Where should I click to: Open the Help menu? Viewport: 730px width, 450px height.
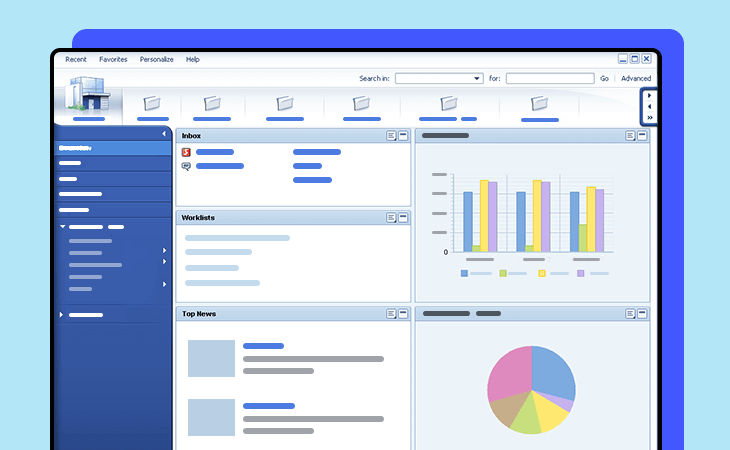coord(193,60)
